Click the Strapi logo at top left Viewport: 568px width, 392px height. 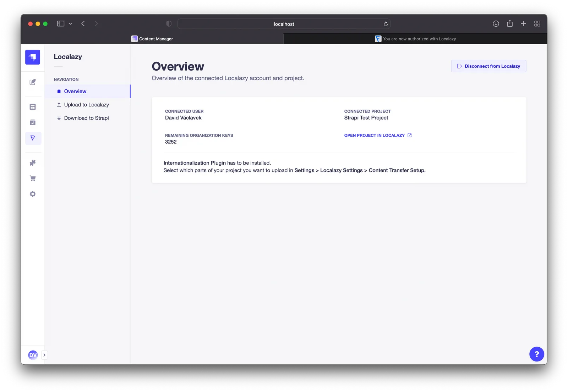(x=33, y=57)
